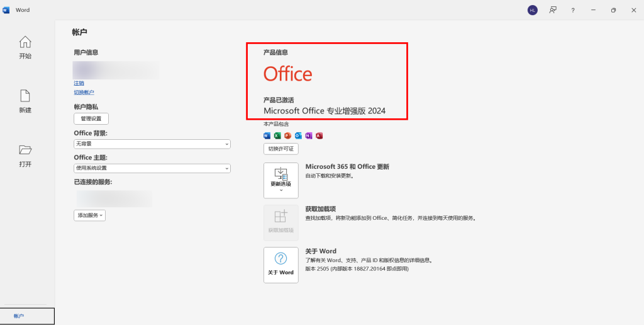Expand the Office 背景 dropdown
Viewport: 644px width, 325px height.
[x=152, y=144]
